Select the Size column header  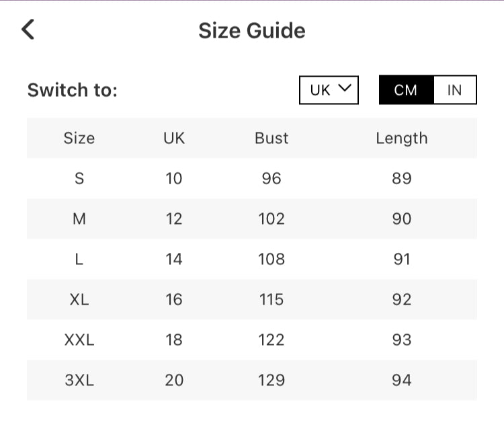(79, 139)
